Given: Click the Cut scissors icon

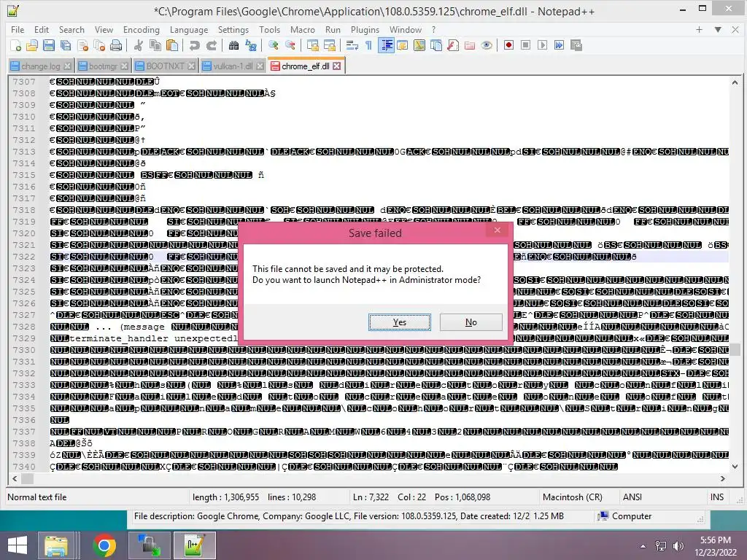Looking at the screenshot, I should pyautogui.click(x=139, y=45).
